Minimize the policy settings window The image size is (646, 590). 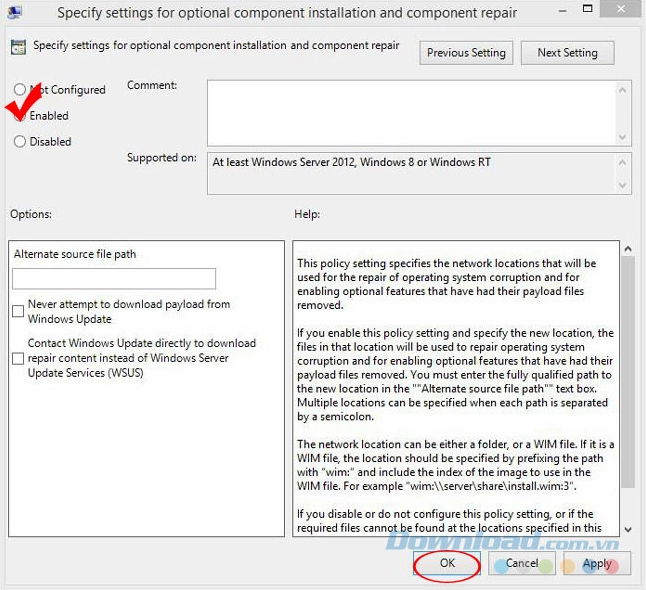coord(562,11)
